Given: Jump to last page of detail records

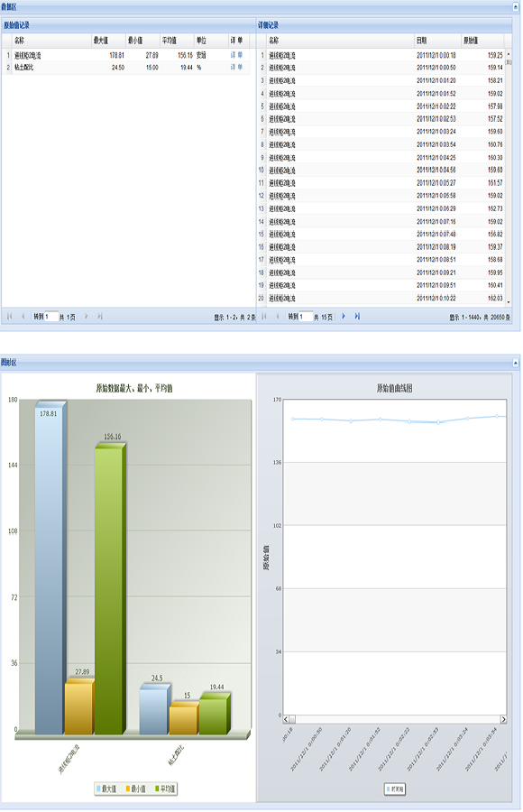Looking at the screenshot, I should click(357, 316).
